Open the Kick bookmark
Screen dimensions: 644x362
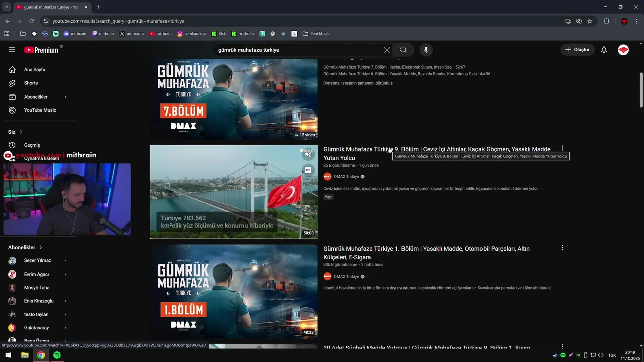219,34
